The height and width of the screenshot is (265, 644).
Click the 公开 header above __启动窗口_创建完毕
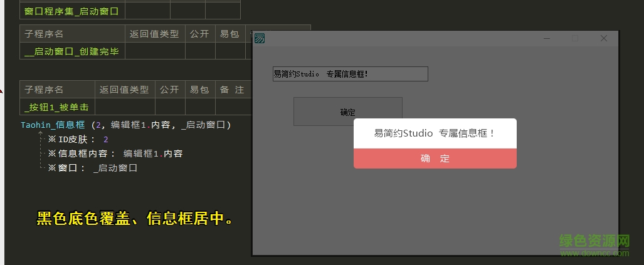[x=199, y=34]
